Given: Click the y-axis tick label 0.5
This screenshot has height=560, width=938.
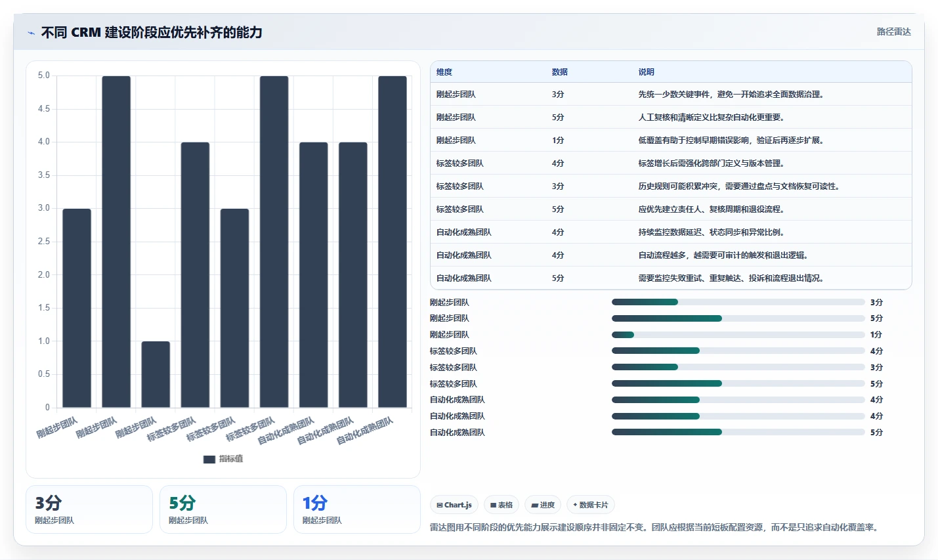Looking at the screenshot, I should click(x=43, y=374).
